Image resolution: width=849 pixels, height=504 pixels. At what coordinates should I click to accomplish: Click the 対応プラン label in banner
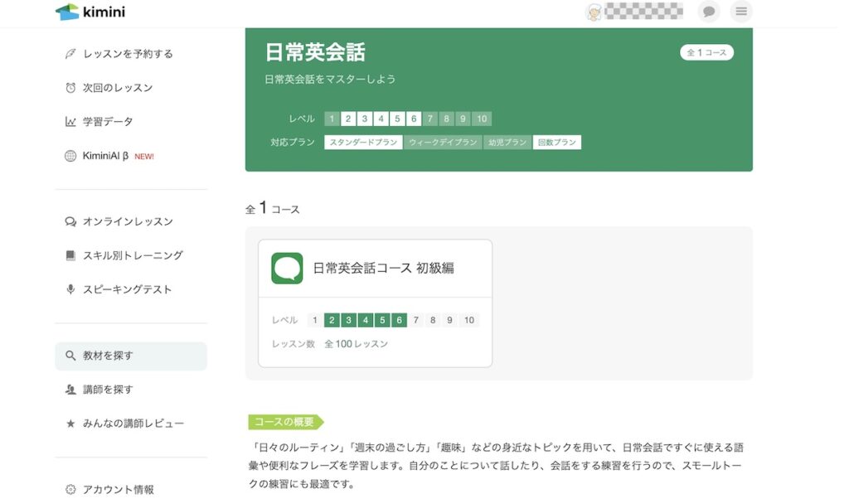pos(293,143)
